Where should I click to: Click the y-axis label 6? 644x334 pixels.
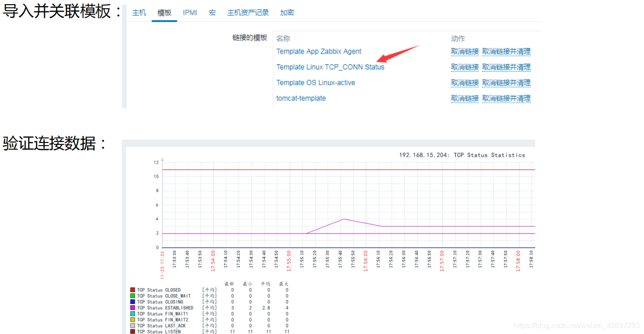click(x=157, y=205)
